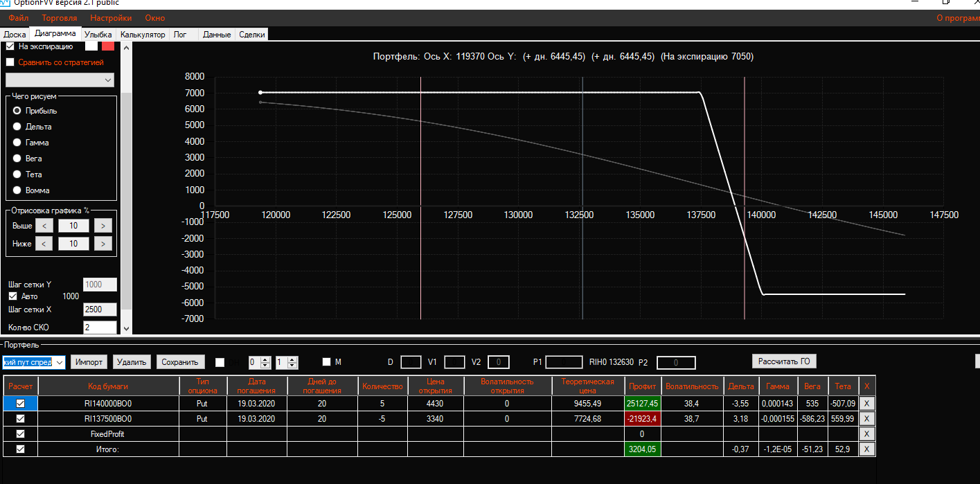Uncheck Расчет for RI137500BO0 row
The height and width of the screenshot is (484, 980).
(x=20, y=419)
